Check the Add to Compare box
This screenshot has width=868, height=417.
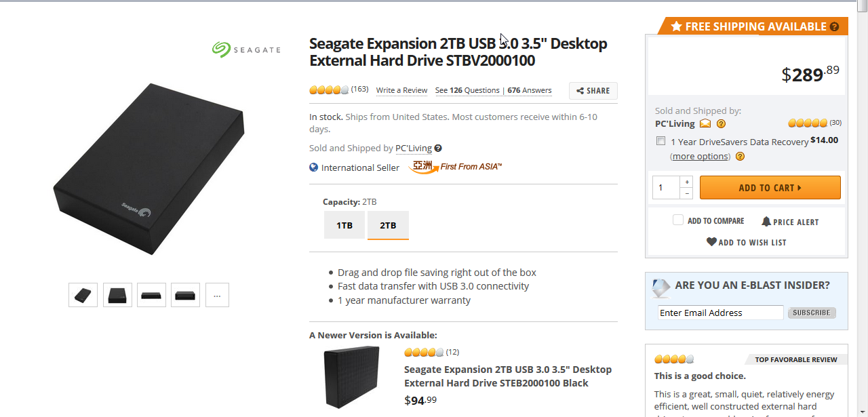pyautogui.click(x=678, y=220)
